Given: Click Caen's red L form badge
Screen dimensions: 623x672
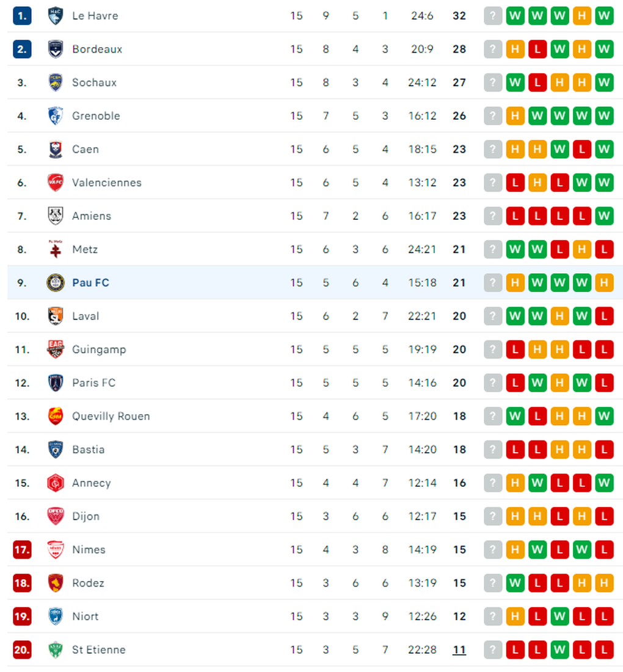Looking at the screenshot, I should pos(582,149).
